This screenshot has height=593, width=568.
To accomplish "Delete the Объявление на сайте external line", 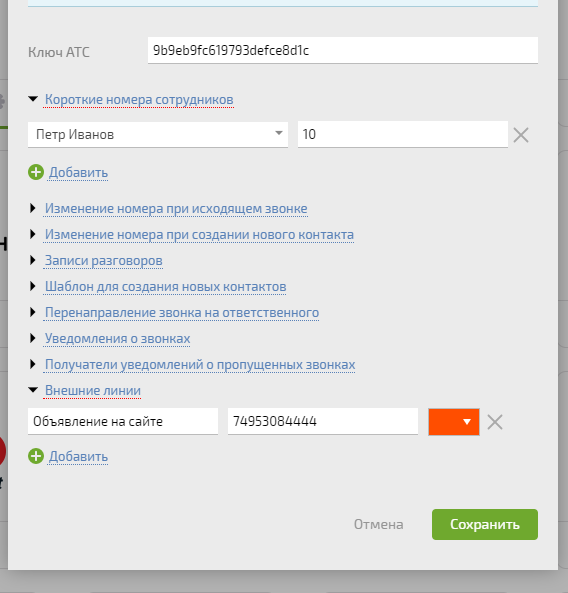I will [495, 422].
